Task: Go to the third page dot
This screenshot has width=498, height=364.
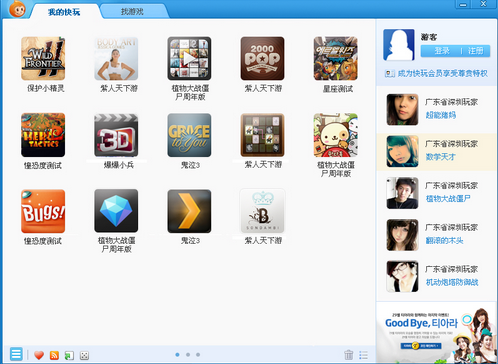Action: [198, 355]
